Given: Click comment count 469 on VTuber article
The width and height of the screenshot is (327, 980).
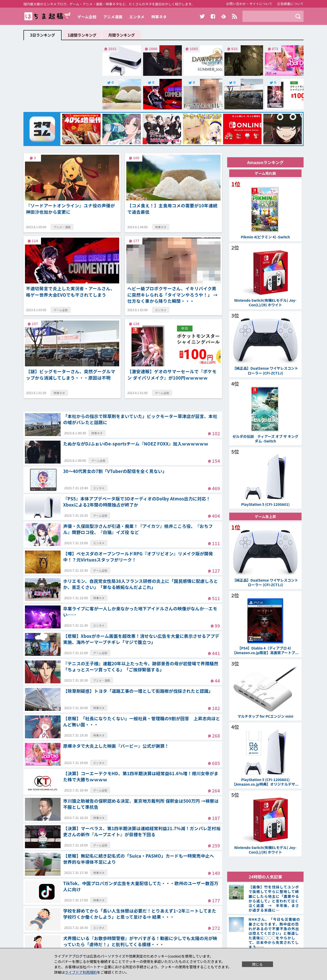Looking at the screenshot, I should [214, 488].
